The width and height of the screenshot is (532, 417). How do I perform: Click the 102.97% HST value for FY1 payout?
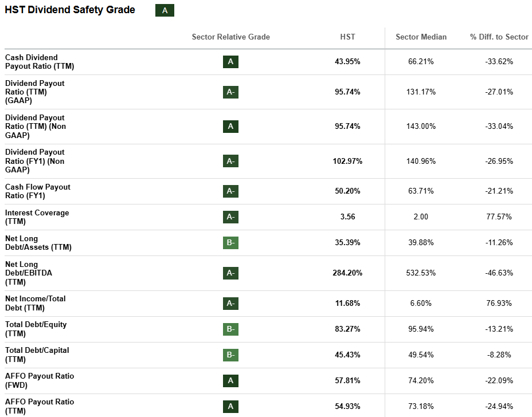347,161
